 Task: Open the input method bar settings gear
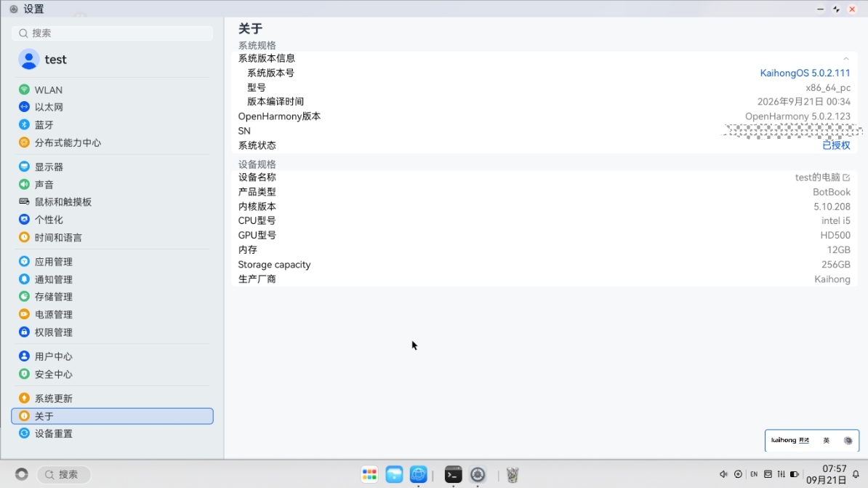coord(848,440)
